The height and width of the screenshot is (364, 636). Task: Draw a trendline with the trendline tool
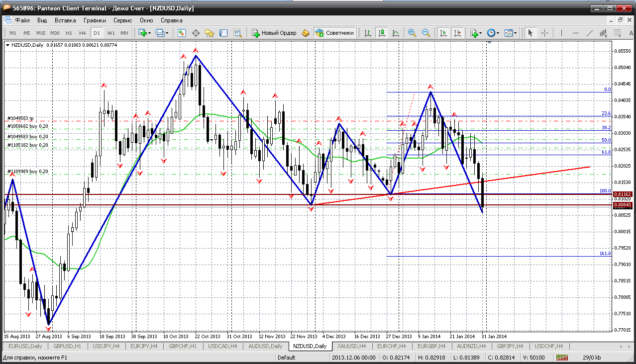coord(590,33)
